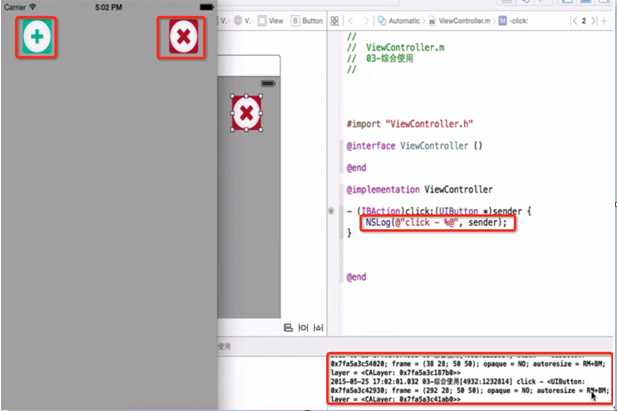The image size is (617, 411).
Task: Click console line with CALayer: 0x7fa5a3c41ab0
Action: (x=395, y=399)
